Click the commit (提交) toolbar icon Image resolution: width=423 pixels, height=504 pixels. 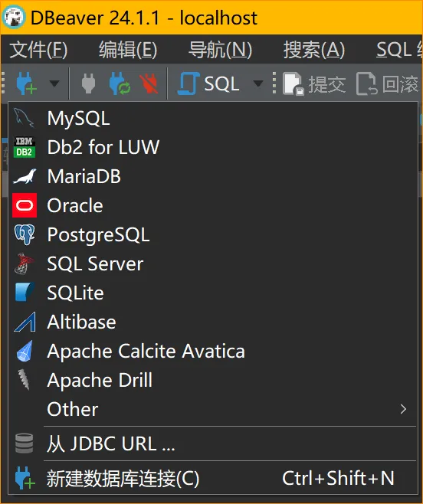coord(313,84)
